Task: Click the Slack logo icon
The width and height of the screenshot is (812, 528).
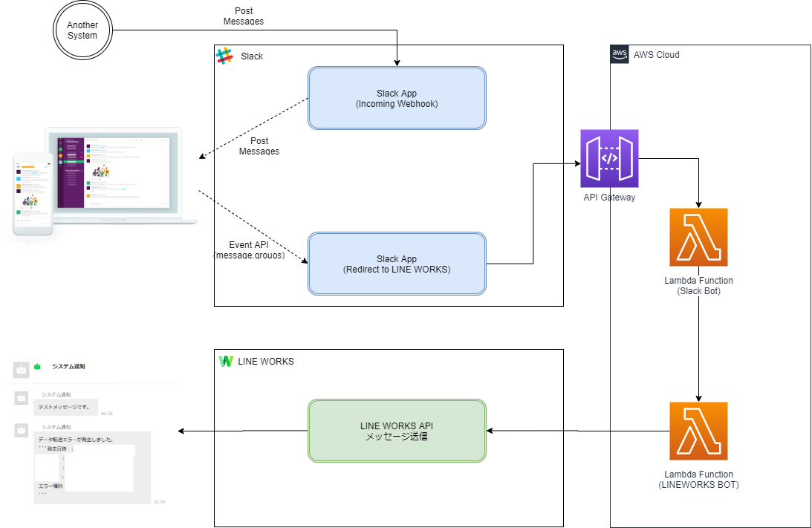Action: [x=224, y=56]
